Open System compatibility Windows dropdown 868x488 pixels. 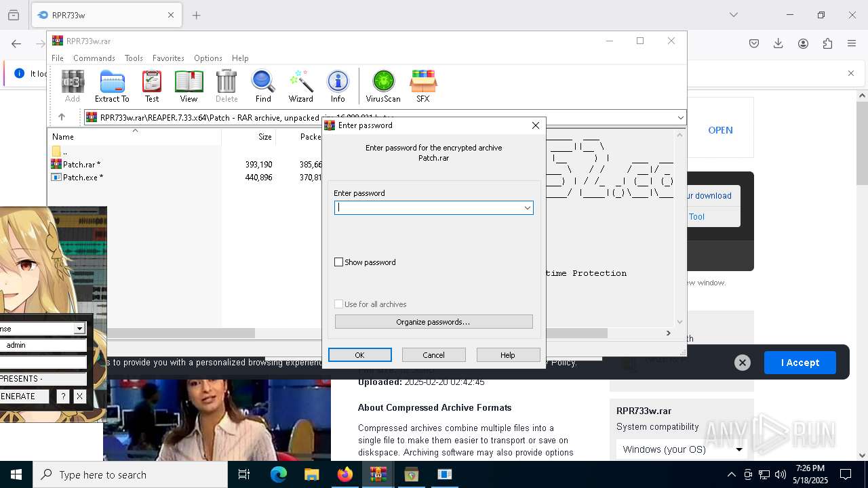681,449
